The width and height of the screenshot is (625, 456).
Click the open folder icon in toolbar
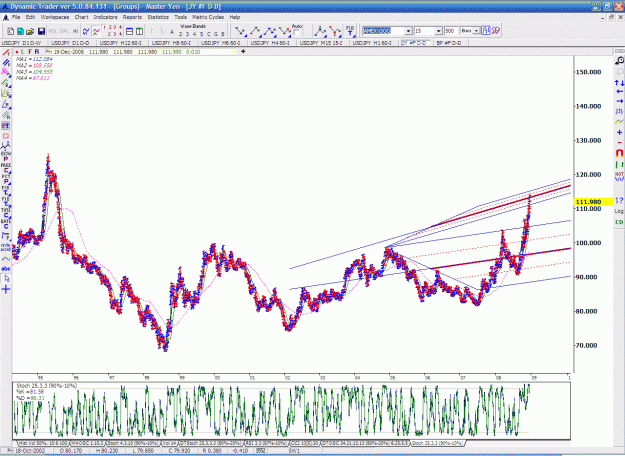(x=30, y=31)
